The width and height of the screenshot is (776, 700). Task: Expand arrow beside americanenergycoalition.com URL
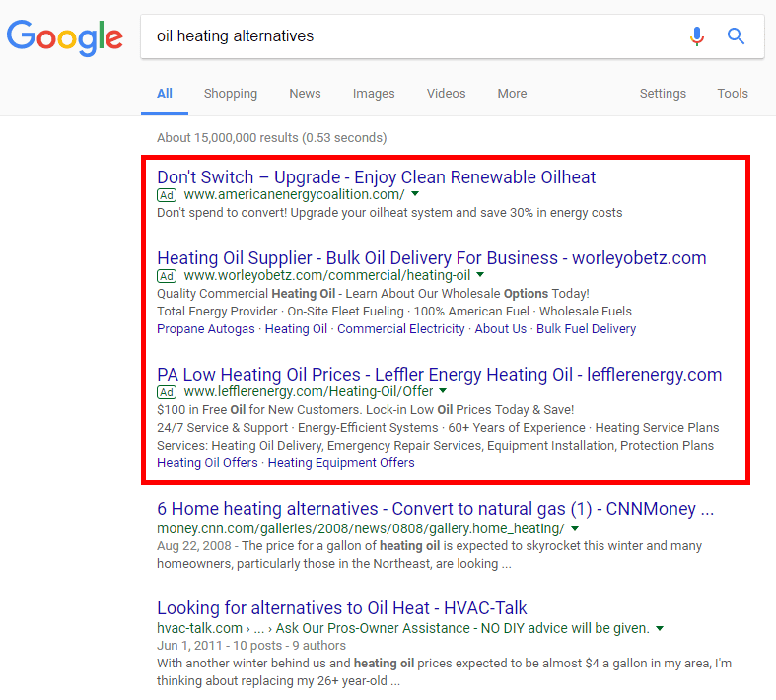[415, 194]
